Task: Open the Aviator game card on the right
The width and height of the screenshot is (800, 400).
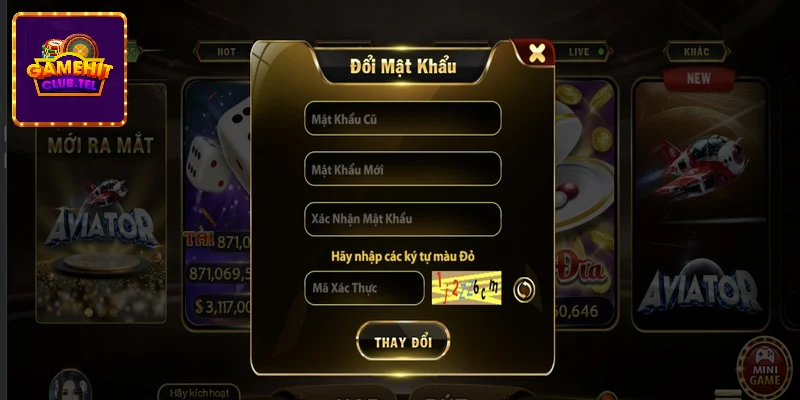Action: point(700,204)
